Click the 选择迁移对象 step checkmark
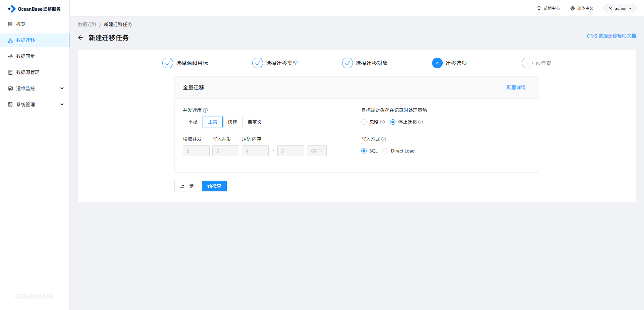 [x=347, y=63]
